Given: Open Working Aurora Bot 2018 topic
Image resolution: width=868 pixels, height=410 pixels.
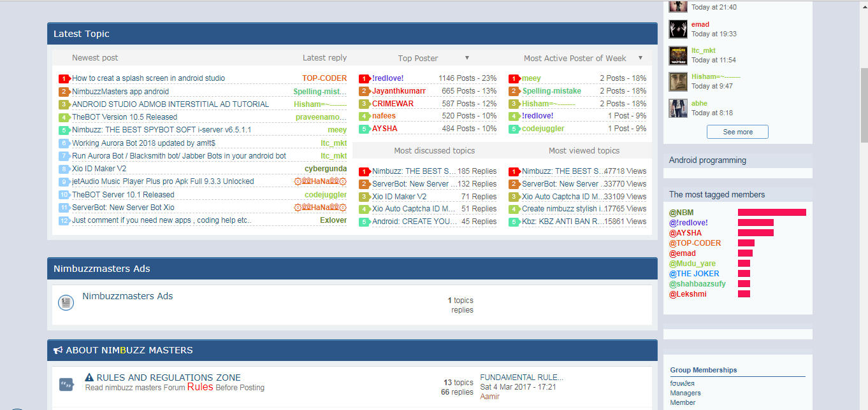Looking at the screenshot, I should tap(143, 143).
